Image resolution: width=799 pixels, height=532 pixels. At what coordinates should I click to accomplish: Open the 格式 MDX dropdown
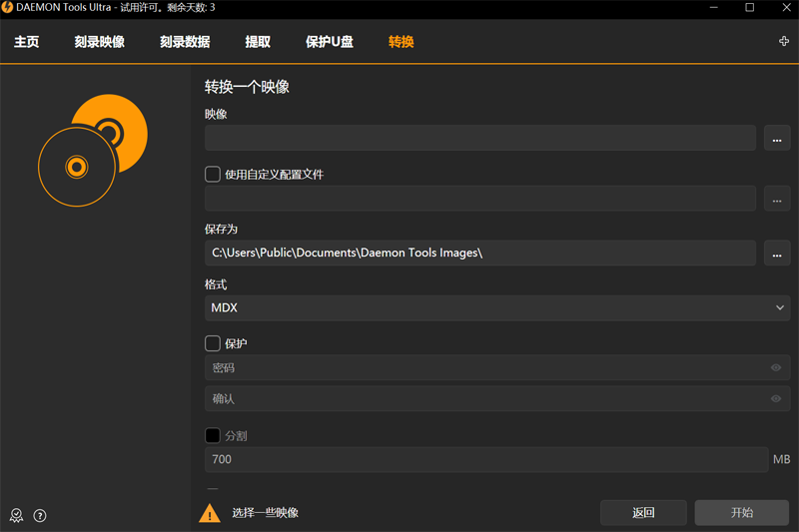pyautogui.click(x=497, y=308)
